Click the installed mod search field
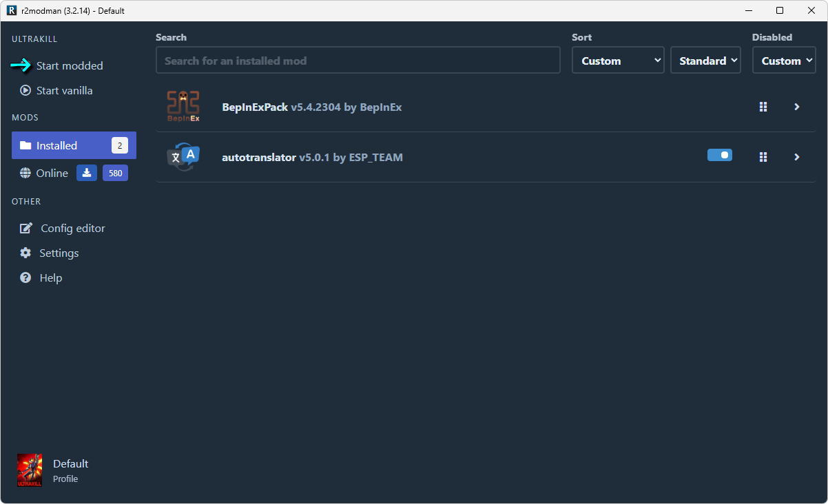The width and height of the screenshot is (828, 504). (358, 61)
